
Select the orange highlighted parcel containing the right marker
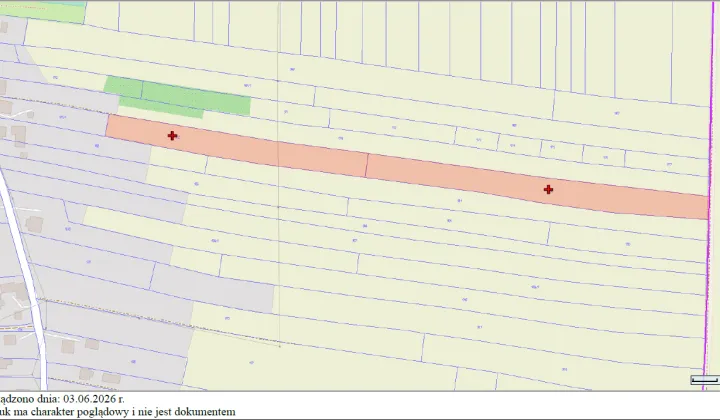tap(537, 187)
